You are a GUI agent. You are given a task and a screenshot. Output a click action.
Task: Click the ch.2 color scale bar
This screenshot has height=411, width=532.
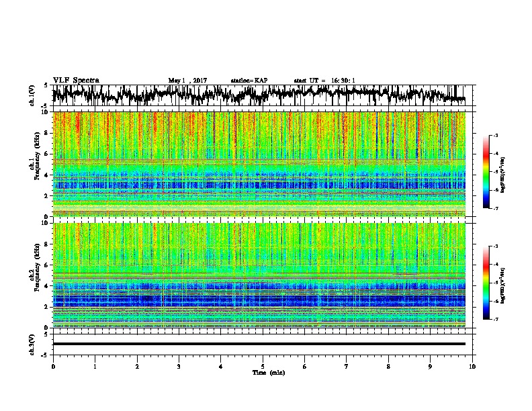(x=486, y=283)
